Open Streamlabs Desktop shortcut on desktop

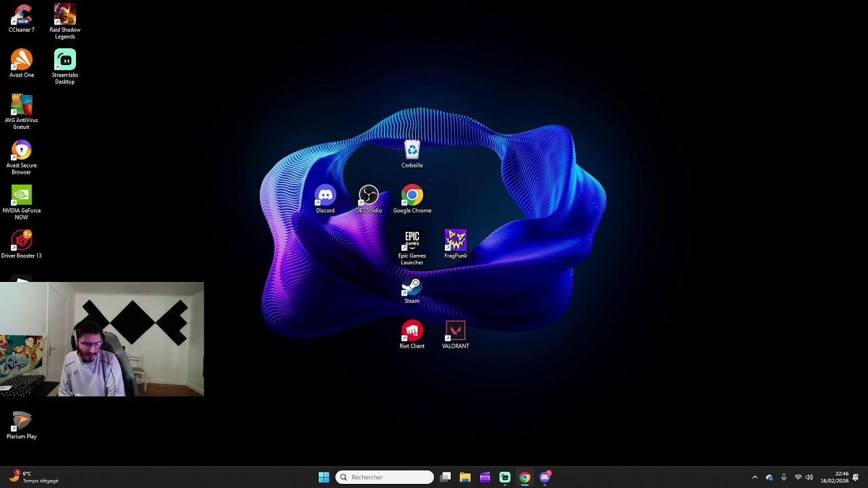point(65,67)
